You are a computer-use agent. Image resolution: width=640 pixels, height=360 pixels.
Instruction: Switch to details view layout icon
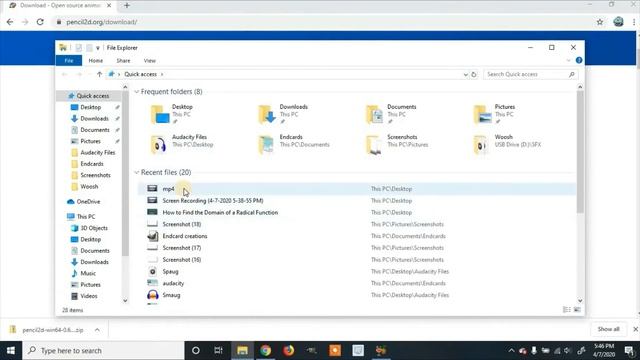(x=567, y=310)
